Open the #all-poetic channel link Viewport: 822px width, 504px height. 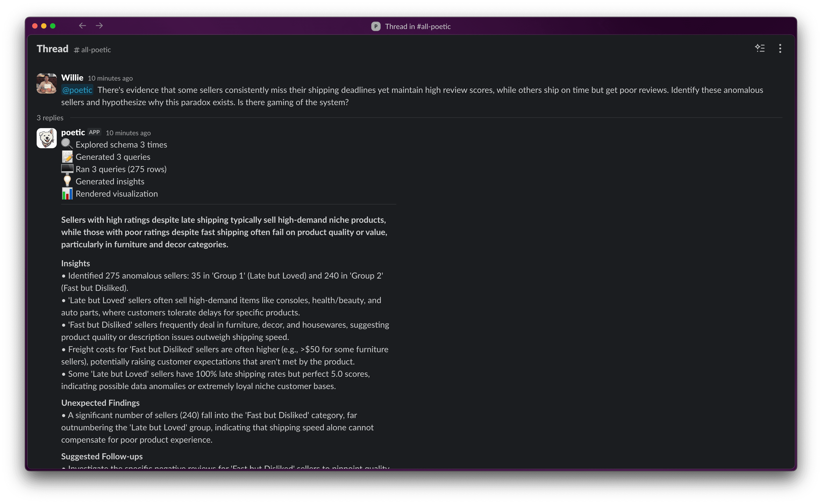pos(92,49)
